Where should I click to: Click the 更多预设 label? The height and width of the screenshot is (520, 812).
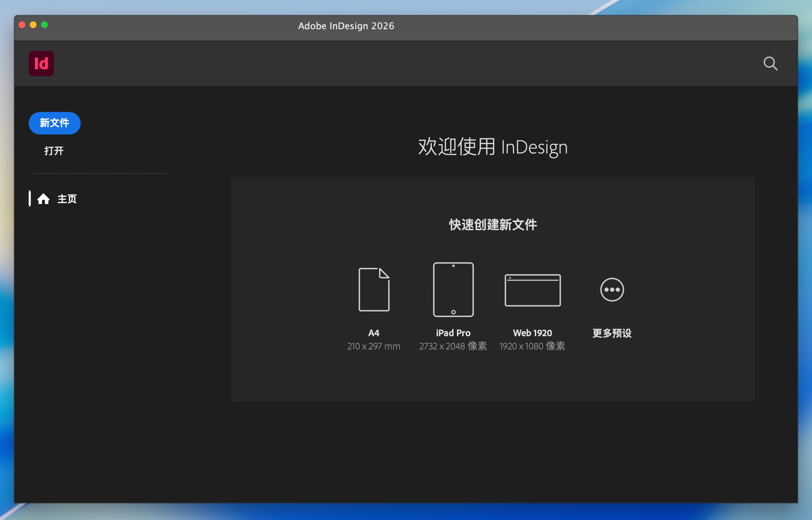pyautogui.click(x=612, y=333)
